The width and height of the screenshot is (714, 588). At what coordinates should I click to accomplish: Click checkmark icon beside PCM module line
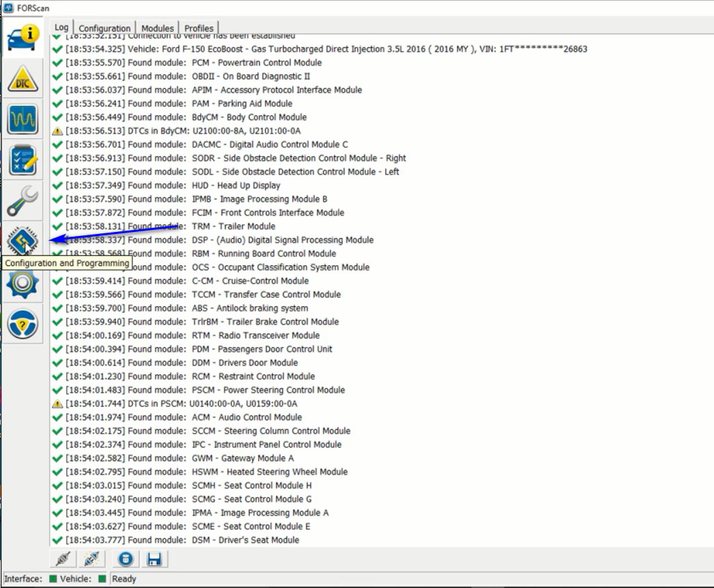click(57, 63)
